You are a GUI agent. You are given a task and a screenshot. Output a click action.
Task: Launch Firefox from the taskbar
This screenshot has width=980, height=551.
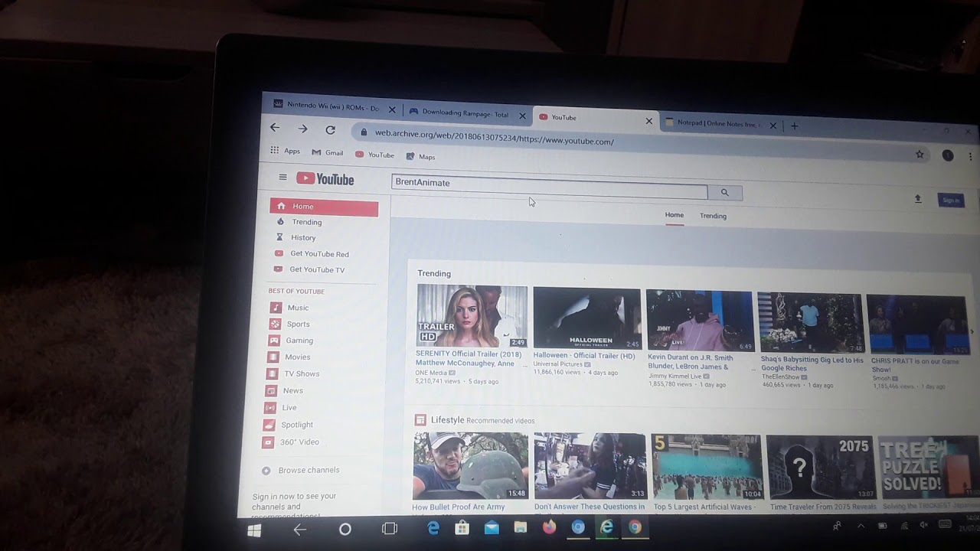click(549, 527)
